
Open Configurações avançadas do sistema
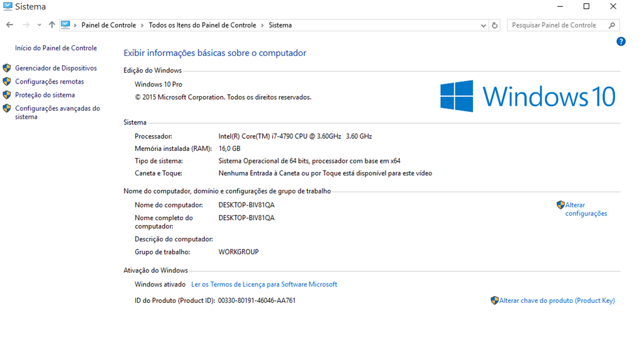[57, 112]
